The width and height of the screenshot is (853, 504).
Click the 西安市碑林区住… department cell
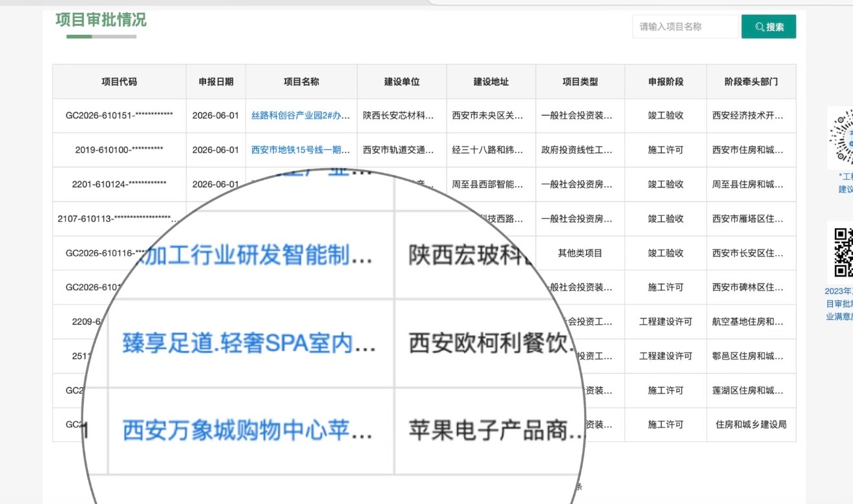tap(748, 287)
